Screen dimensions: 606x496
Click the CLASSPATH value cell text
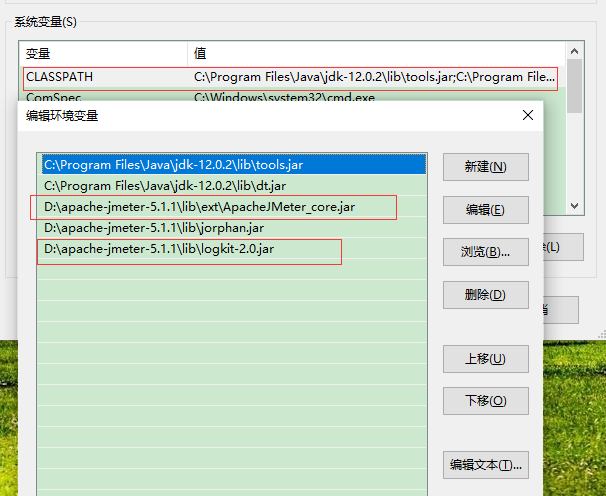pyautogui.click(x=374, y=77)
